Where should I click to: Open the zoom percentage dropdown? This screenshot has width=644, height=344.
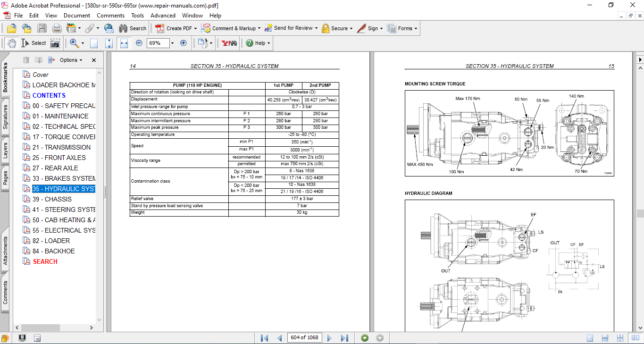point(172,43)
